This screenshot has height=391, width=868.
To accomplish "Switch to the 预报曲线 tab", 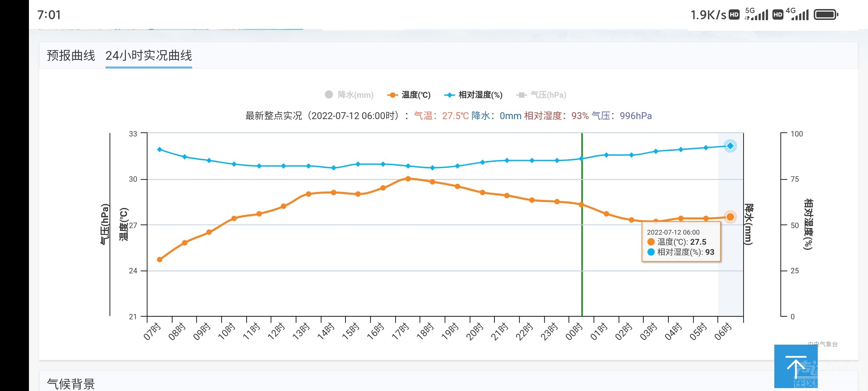I will pos(71,55).
